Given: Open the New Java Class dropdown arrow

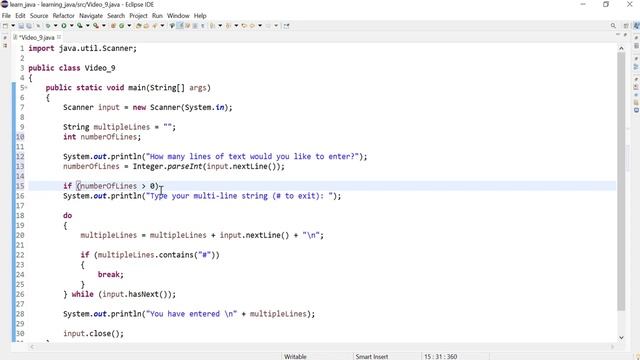Looking at the screenshot, I should click(x=129, y=26).
